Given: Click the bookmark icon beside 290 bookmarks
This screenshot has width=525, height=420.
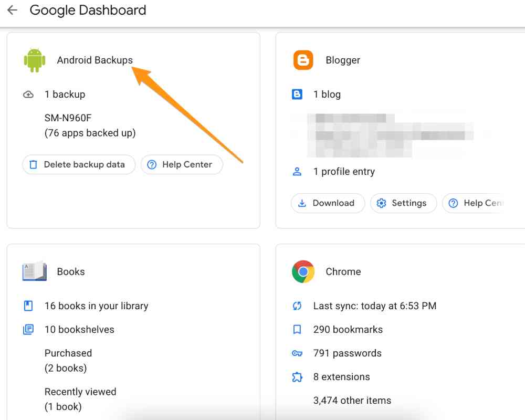Looking at the screenshot, I should point(297,330).
